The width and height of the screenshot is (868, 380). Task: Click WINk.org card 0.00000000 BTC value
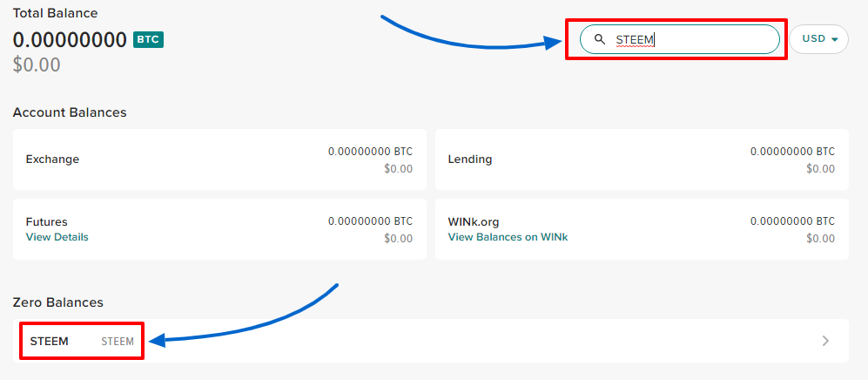793,221
